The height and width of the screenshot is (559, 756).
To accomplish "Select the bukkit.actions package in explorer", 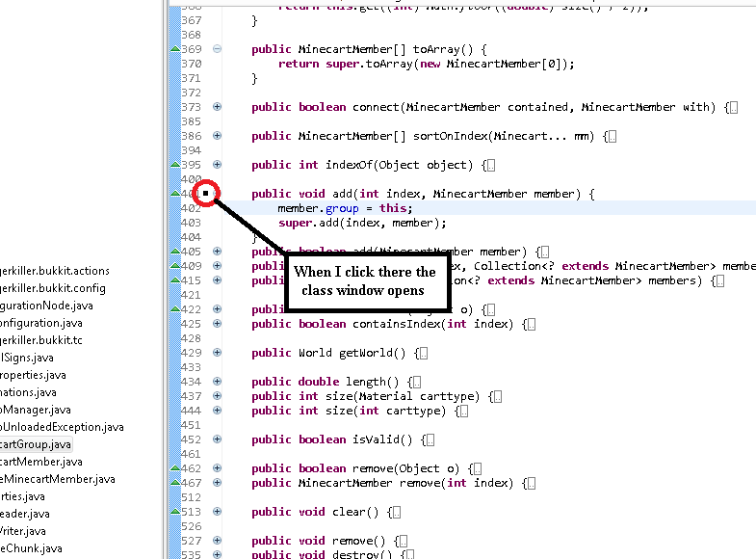I will coord(55,271).
